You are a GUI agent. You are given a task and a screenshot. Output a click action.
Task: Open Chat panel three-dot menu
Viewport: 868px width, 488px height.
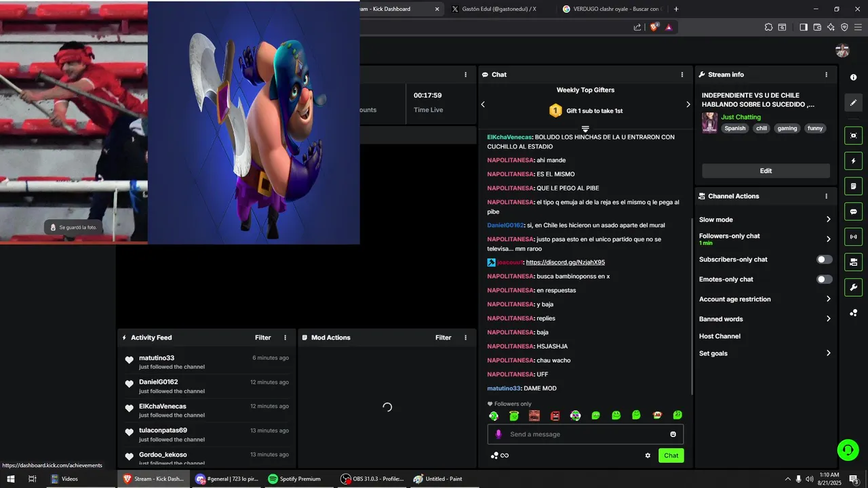[682, 75]
